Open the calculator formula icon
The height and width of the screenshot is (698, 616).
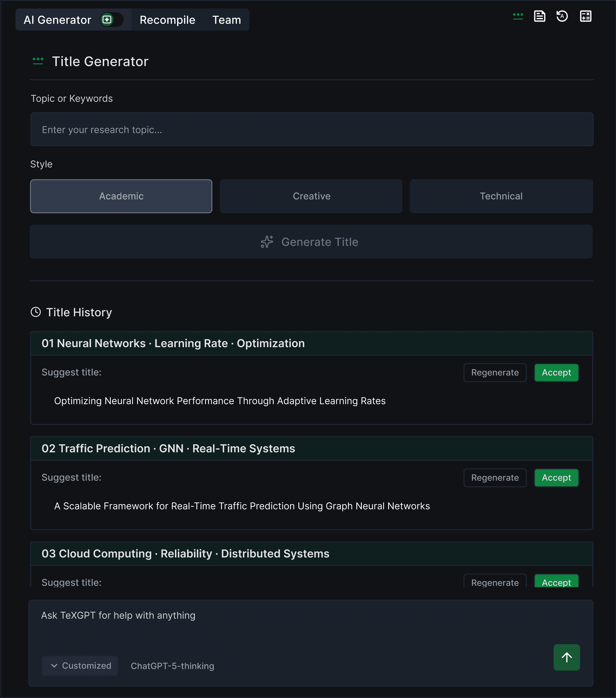586,16
